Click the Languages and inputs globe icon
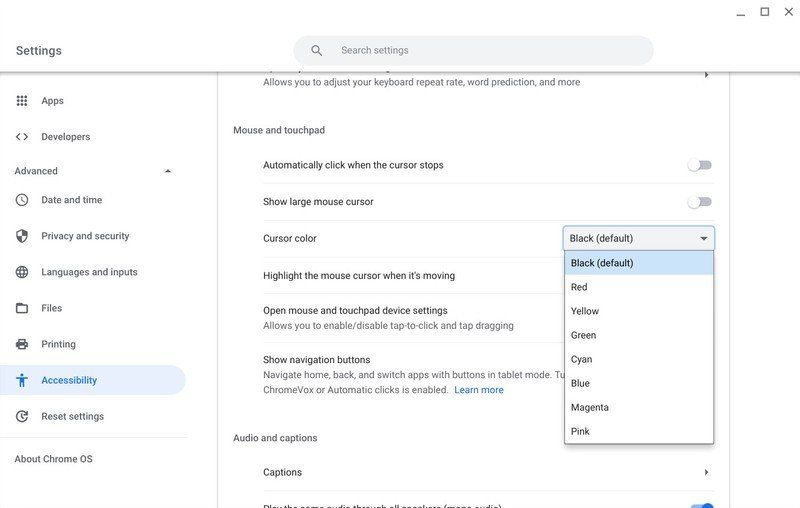The width and height of the screenshot is (800, 508). (x=22, y=272)
